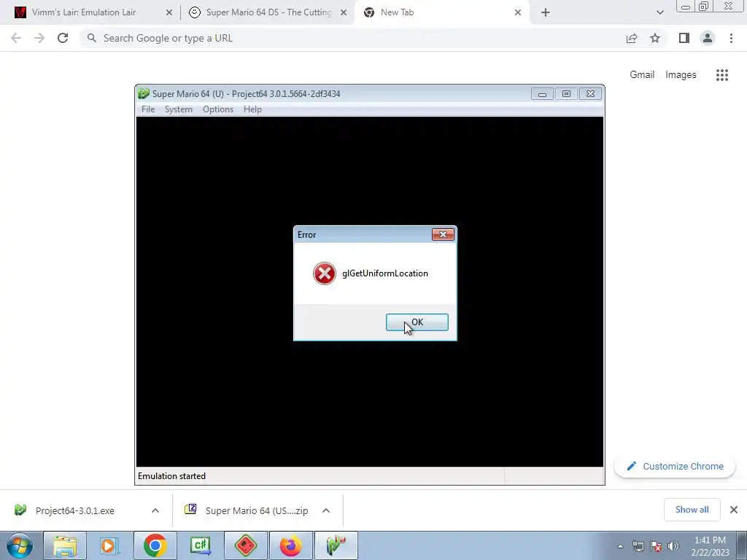Select Project64 taskbar icon
This screenshot has height=560, width=747.
(x=336, y=545)
